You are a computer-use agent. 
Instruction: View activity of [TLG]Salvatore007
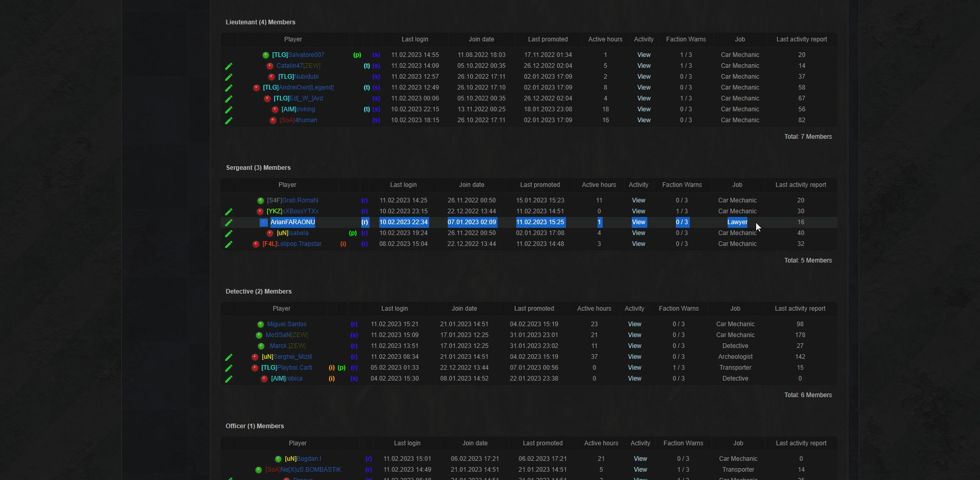[644, 55]
